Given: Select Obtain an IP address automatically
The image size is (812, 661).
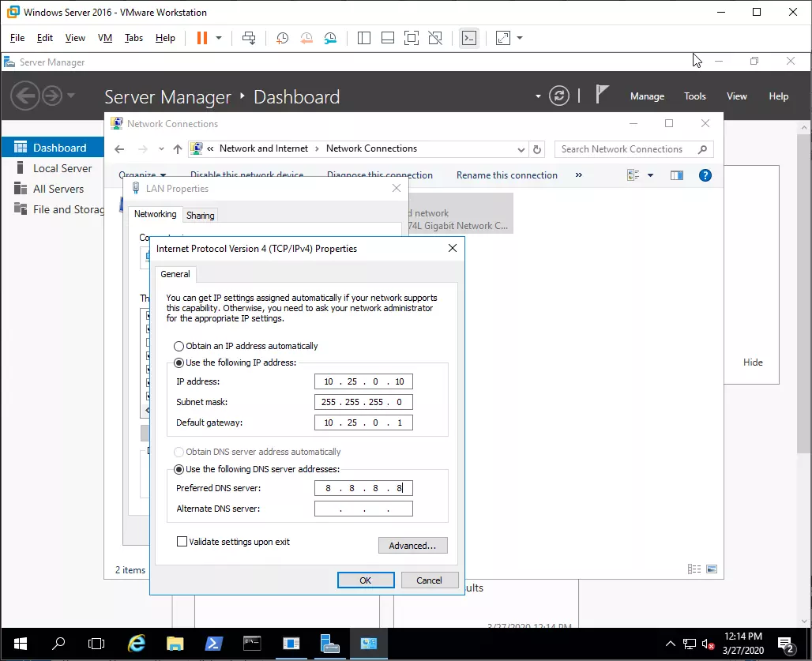Looking at the screenshot, I should (179, 346).
